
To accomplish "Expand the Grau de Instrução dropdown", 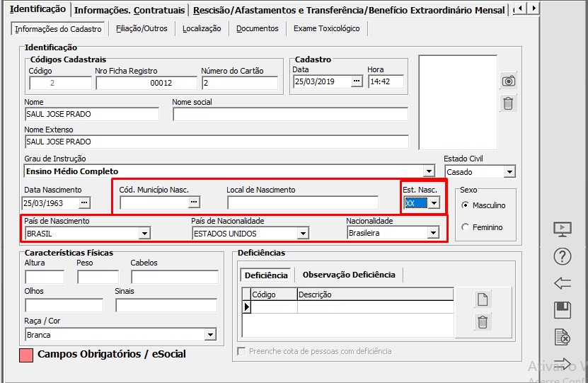I will (429, 171).
